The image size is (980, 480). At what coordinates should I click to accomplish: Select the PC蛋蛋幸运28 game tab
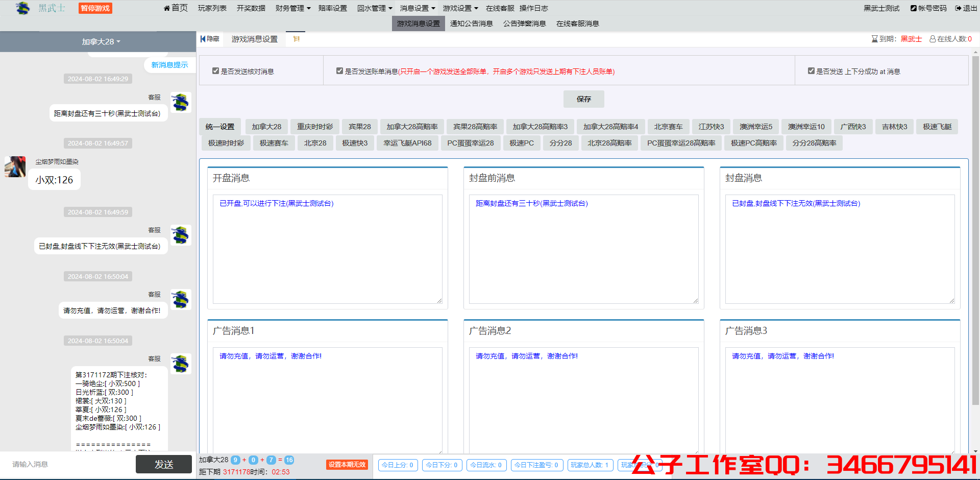tap(471, 143)
